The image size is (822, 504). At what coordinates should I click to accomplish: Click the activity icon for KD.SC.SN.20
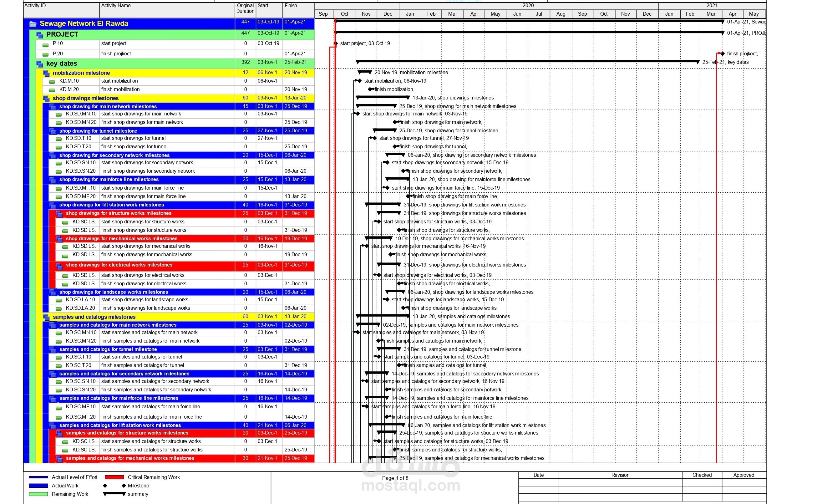tap(59, 390)
